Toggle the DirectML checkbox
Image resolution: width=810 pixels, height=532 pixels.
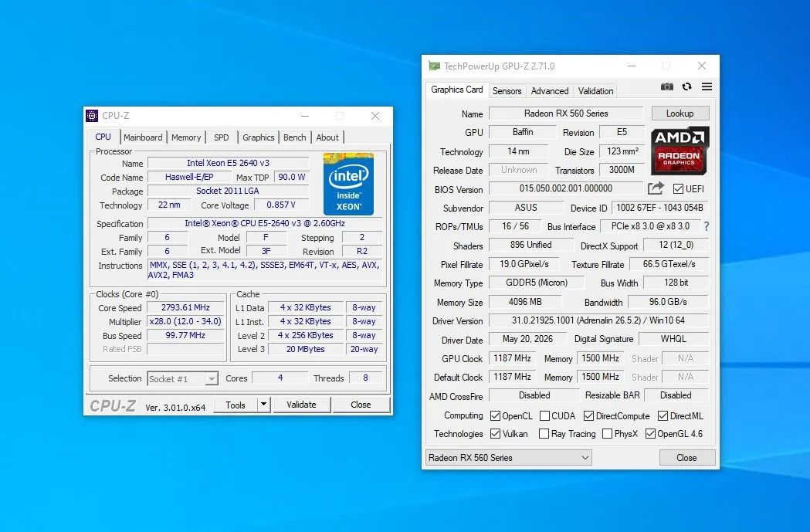(x=663, y=415)
